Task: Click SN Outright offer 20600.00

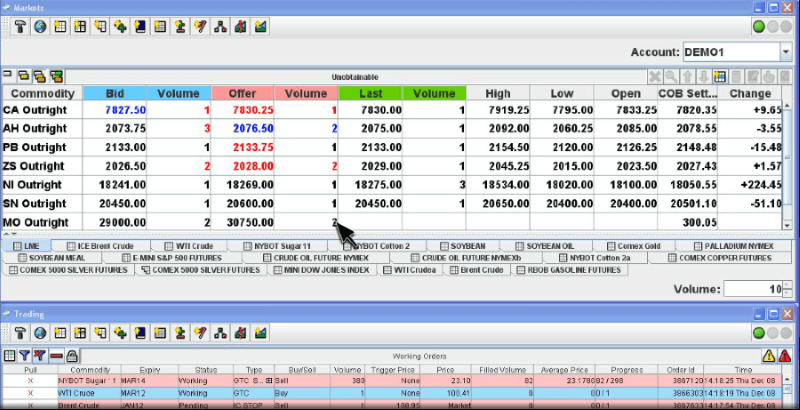Action: (249, 203)
